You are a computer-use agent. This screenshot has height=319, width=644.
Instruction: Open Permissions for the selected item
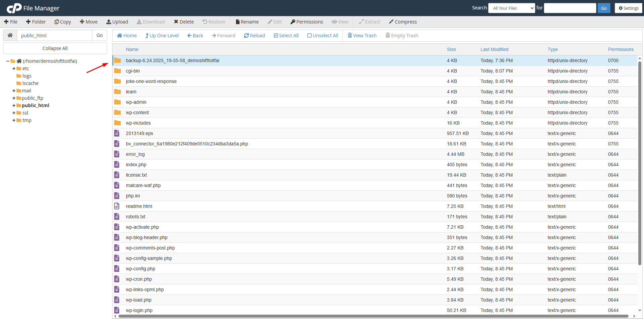307,22
